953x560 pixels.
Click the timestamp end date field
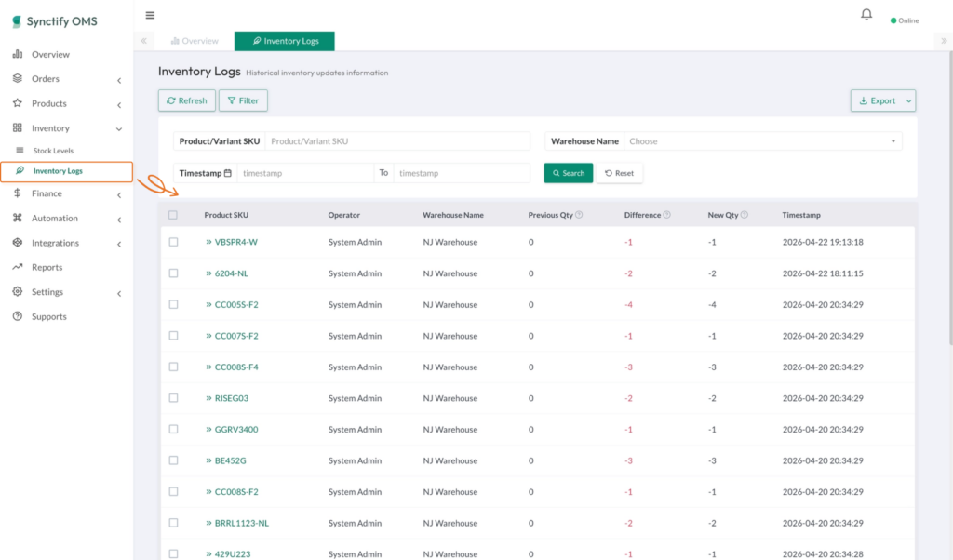[x=462, y=173]
